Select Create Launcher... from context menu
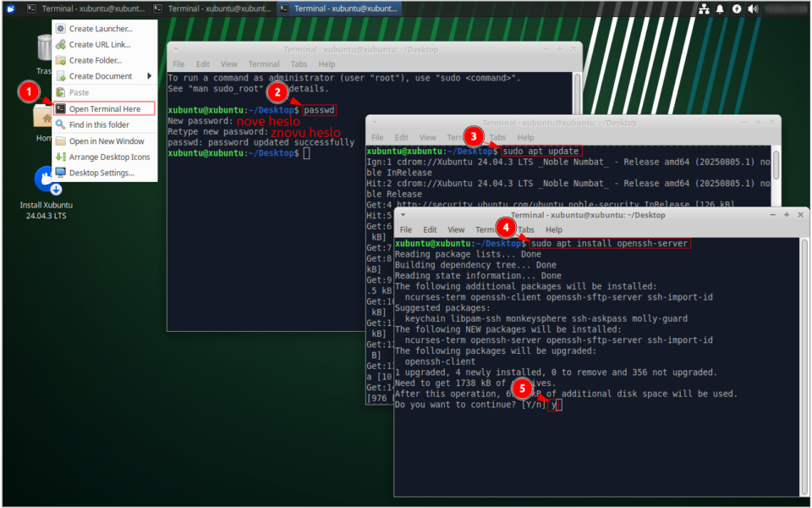 [100, 29]
